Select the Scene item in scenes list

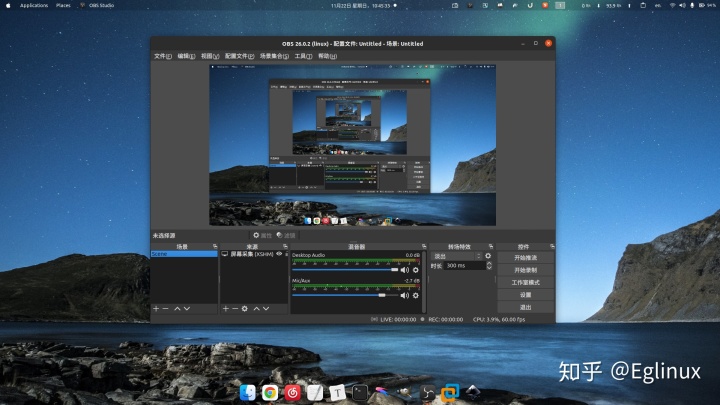click(x=184, y=254)
